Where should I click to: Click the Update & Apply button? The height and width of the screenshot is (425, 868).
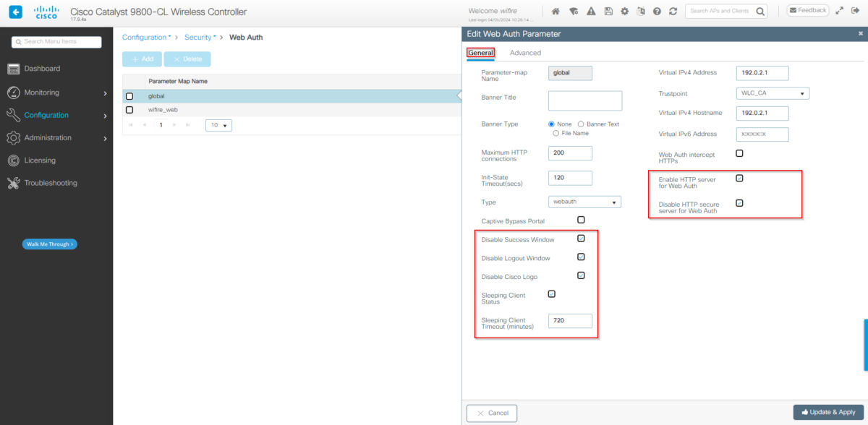coord(827,412)
